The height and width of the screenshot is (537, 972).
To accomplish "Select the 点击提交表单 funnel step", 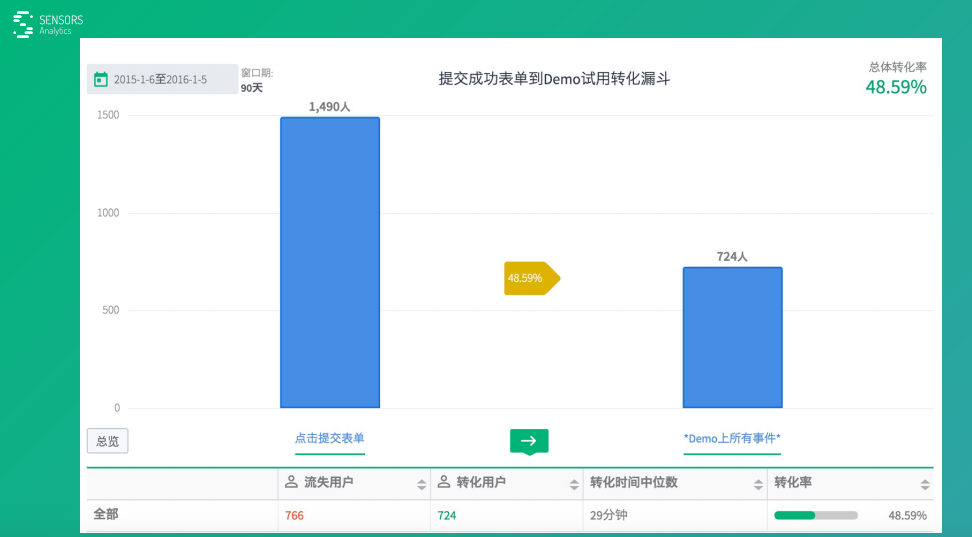I will (330, 438).
